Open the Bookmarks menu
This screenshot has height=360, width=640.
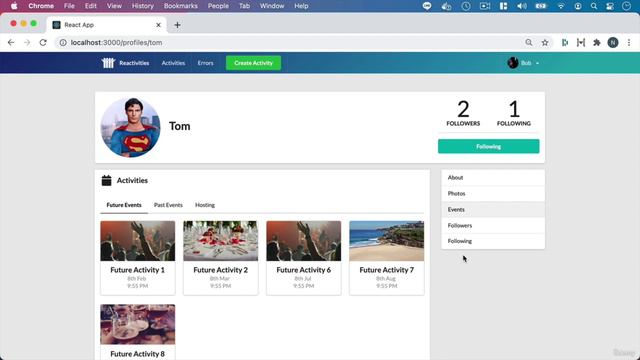point(180,6)
